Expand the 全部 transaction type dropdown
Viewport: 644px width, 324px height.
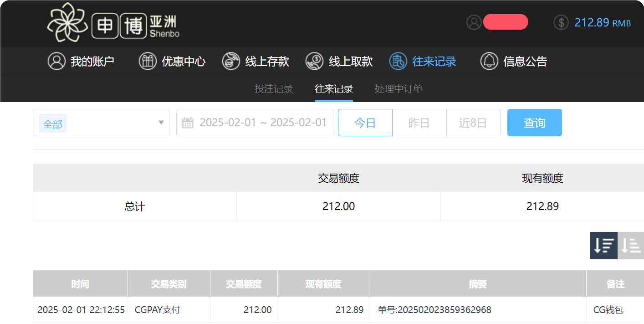100,123
